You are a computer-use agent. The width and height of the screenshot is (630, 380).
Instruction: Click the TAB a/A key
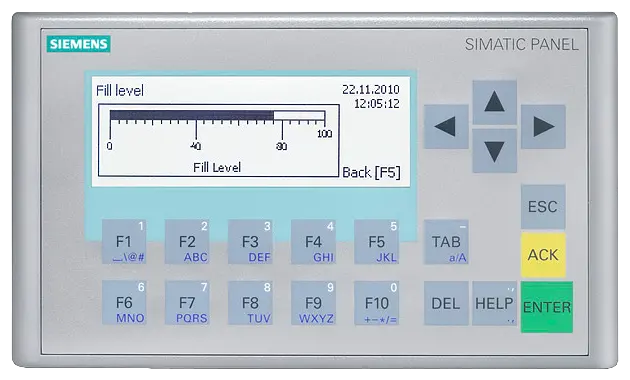[x=446, y=242]
